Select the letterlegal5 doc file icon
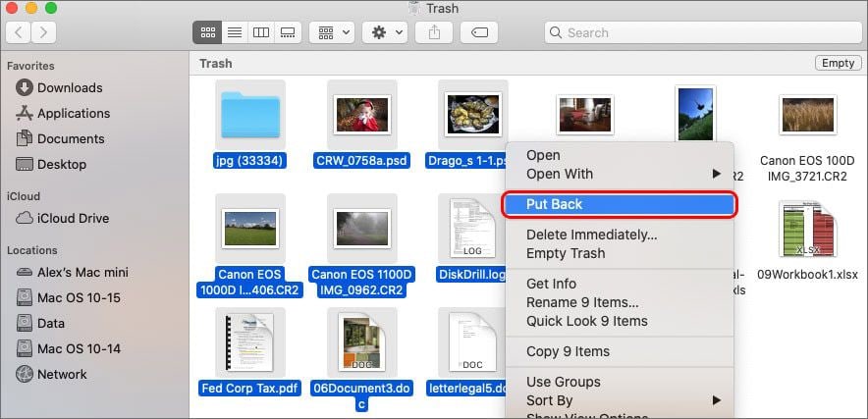 [471, 342]
